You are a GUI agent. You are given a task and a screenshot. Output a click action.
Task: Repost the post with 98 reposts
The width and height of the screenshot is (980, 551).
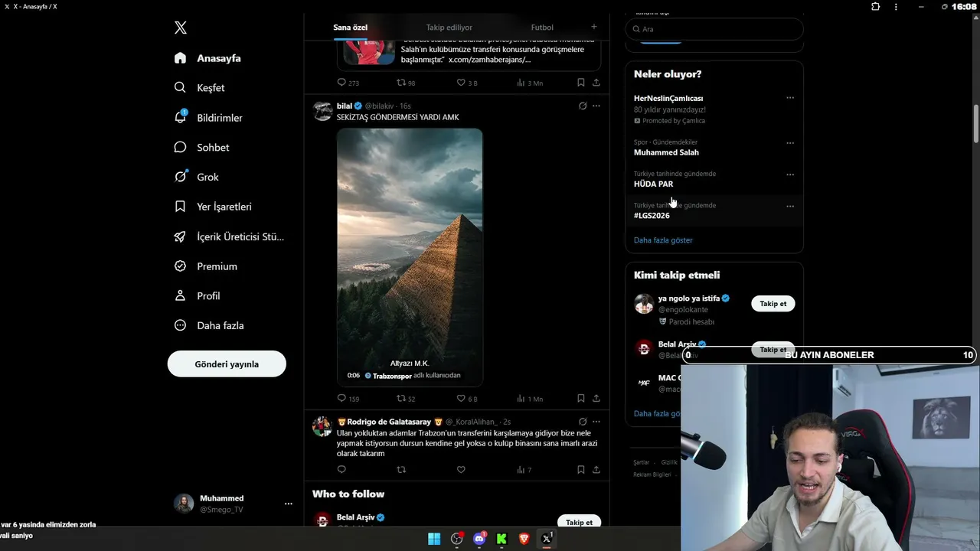(x=406, y=83)
